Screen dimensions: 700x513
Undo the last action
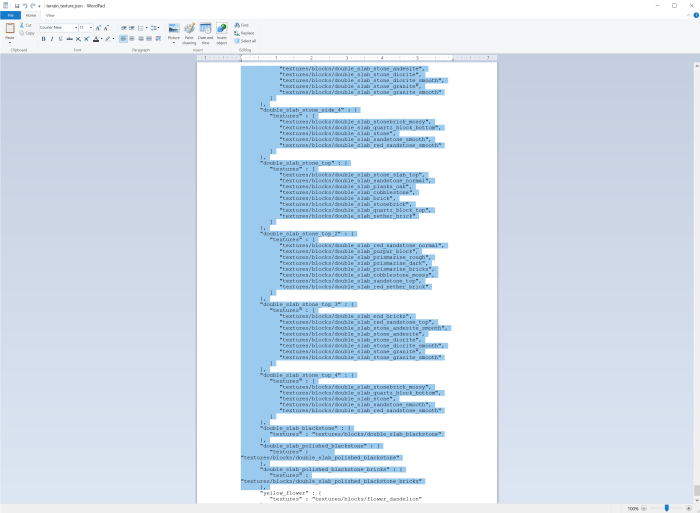(x=25, y=6)
